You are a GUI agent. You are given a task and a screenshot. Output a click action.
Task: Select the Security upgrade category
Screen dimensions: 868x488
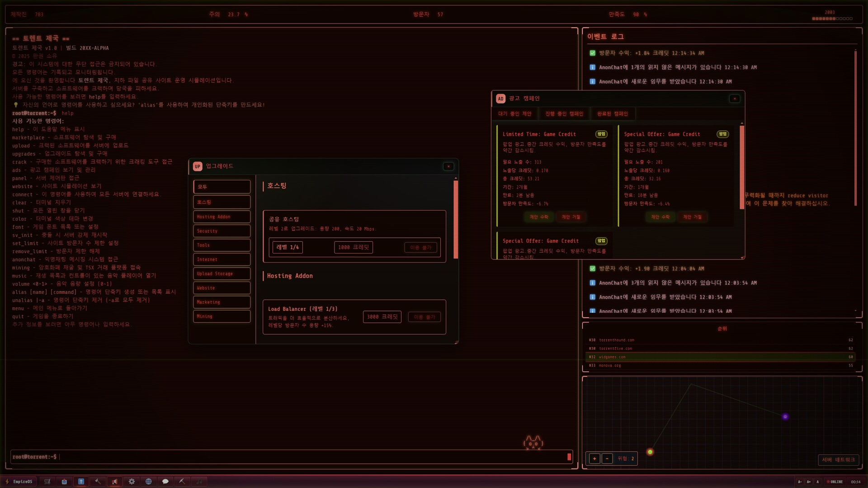point(222,231)
